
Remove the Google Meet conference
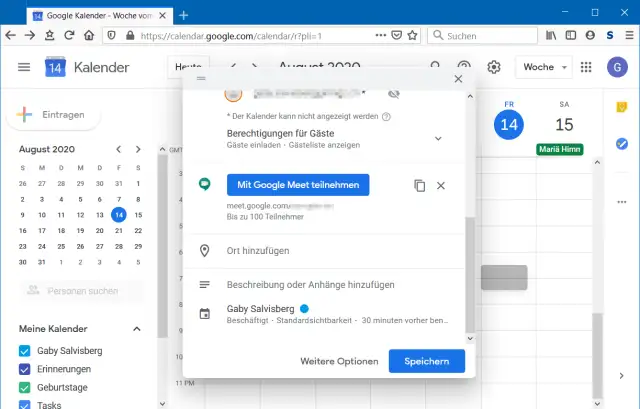click(441, 186)
